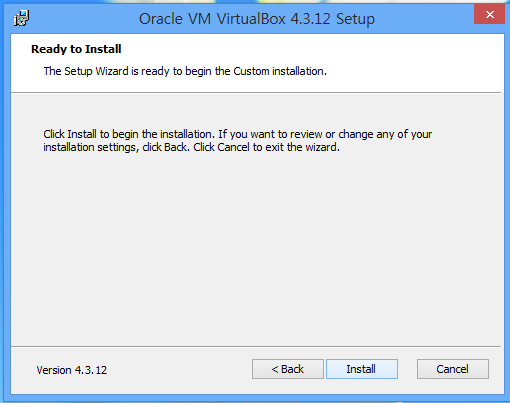Click the empty footer space beside the Version label
This screenshot has height=403, width=510.
pyautogui.click(x=178, y=370)
